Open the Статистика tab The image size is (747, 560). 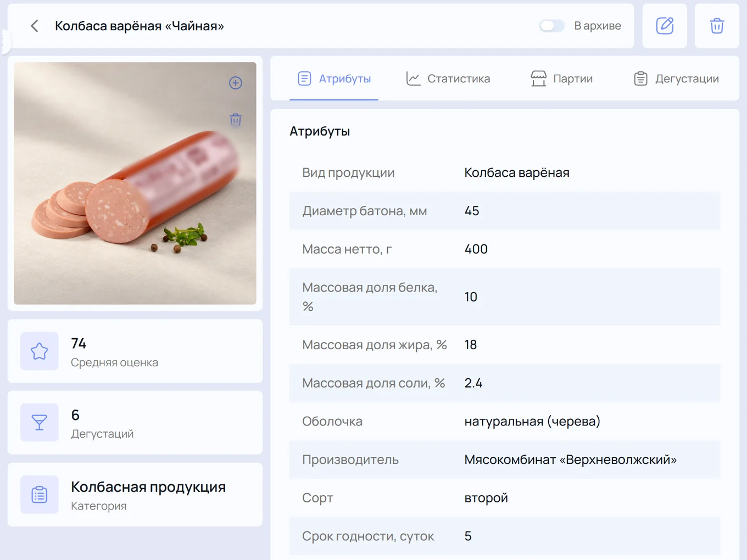tap(448, 79)
